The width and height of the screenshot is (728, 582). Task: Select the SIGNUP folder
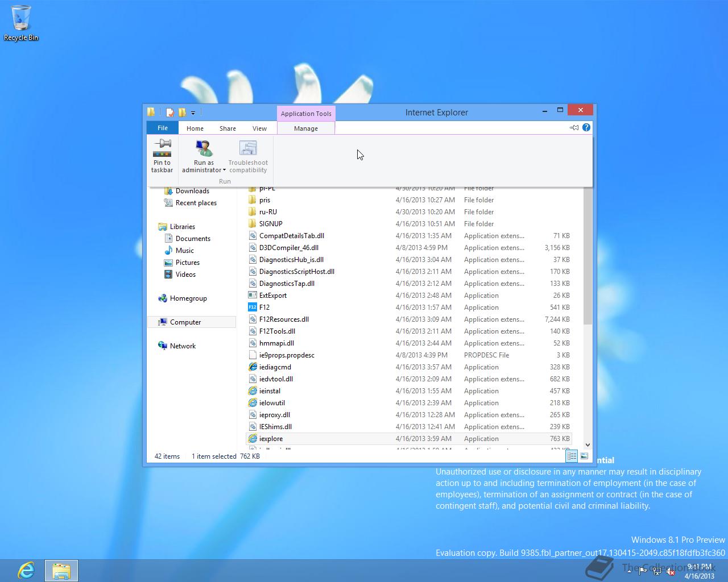pos(408,224)
